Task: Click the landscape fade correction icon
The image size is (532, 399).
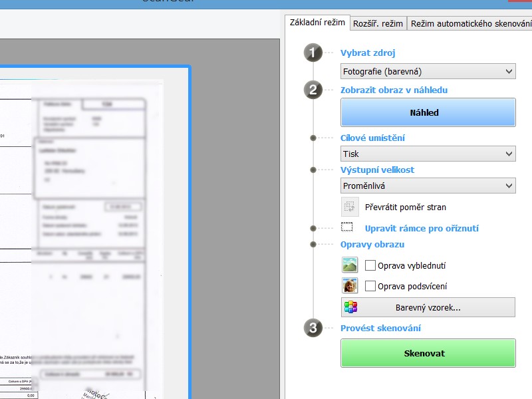Action: click(x=350, y=265)
